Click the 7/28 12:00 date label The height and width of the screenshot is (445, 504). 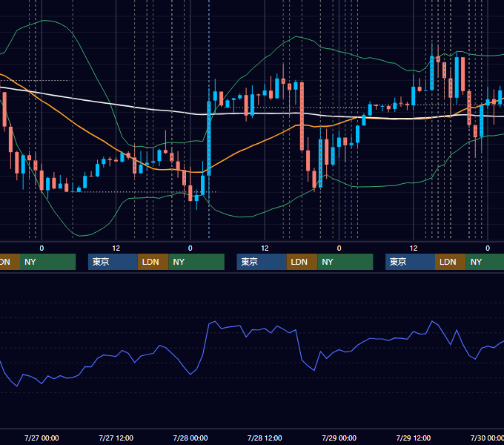[x=265, y=438]
